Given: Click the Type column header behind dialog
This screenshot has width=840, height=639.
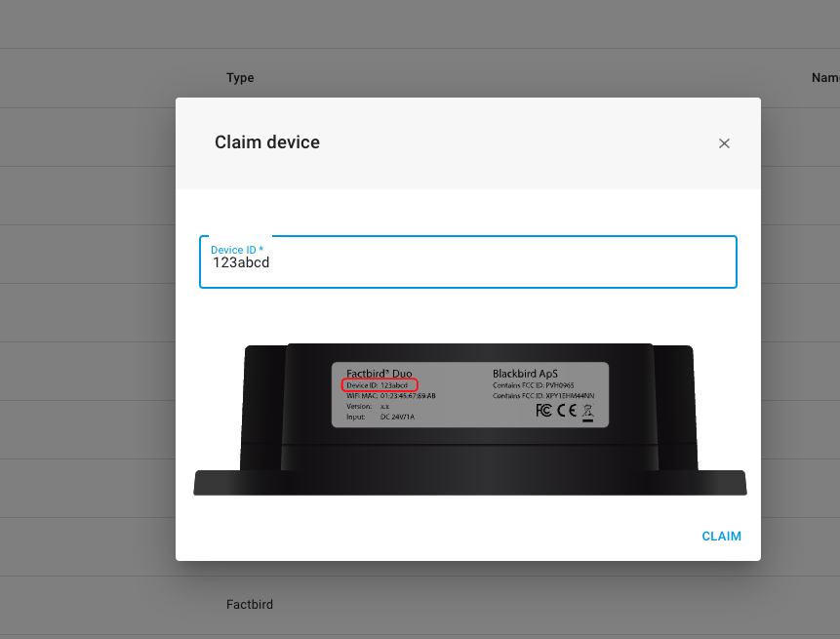Looking at the screenshot, I should pos(240,78).
